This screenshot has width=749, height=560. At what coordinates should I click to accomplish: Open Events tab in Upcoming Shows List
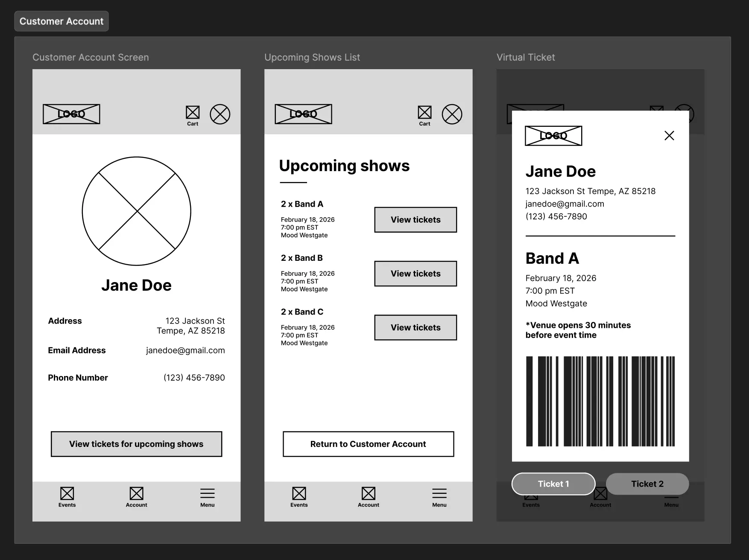299,497
